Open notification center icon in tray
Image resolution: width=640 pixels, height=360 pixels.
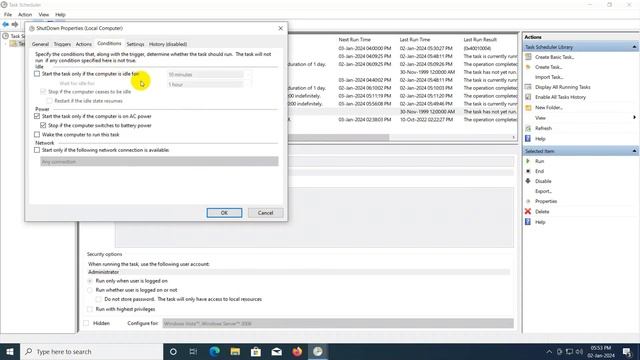[x=627, y=351]
